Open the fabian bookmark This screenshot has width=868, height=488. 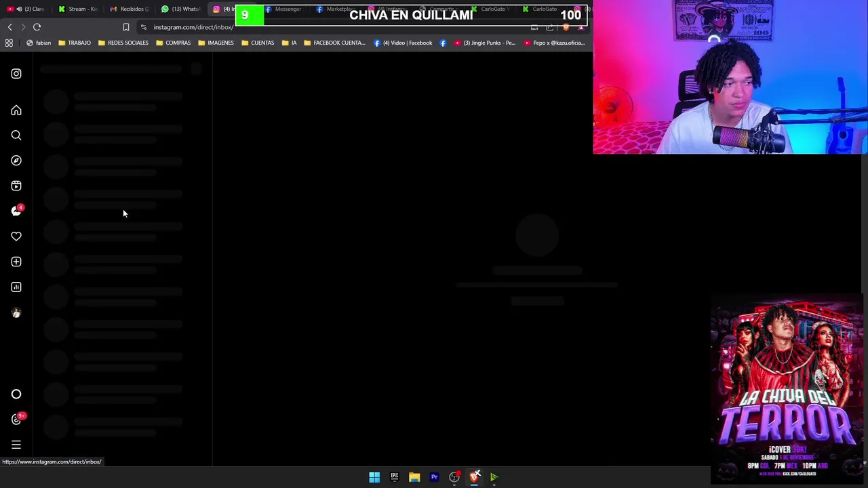(x=39, y=43)
